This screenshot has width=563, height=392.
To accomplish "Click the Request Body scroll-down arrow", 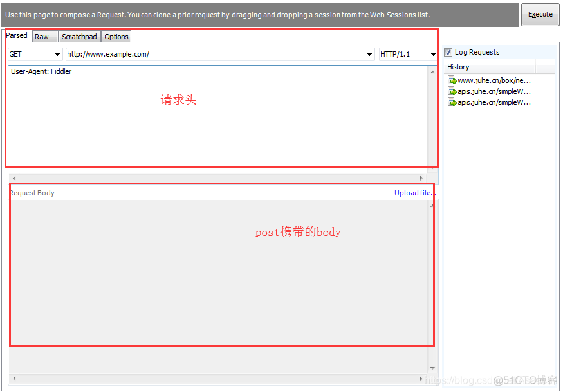I will coord(432,368).
